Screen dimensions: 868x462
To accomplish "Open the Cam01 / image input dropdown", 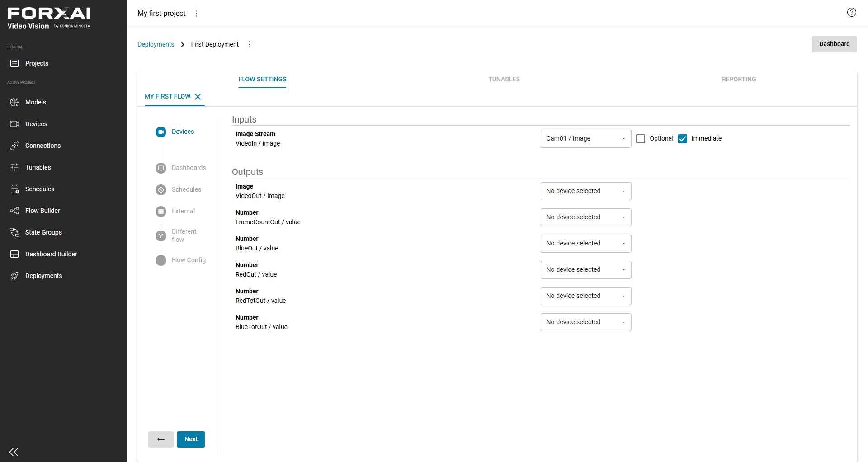I will (586, 139).
